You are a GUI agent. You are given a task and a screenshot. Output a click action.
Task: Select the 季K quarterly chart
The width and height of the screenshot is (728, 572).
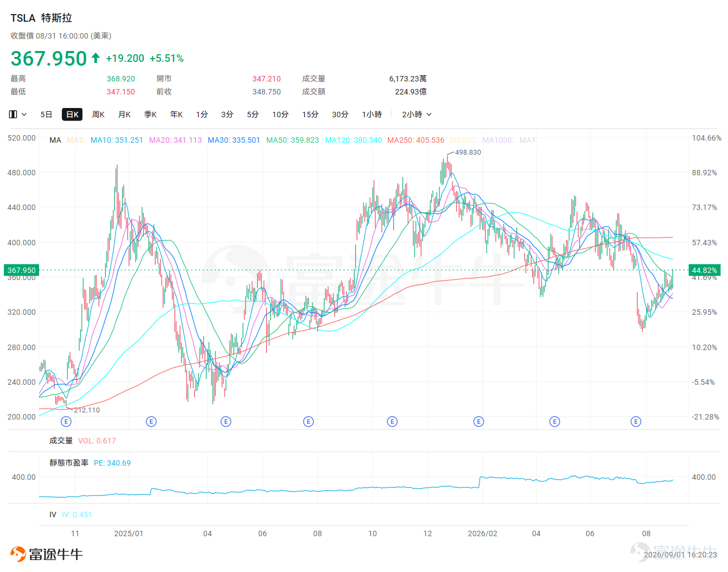coord(150,115)
